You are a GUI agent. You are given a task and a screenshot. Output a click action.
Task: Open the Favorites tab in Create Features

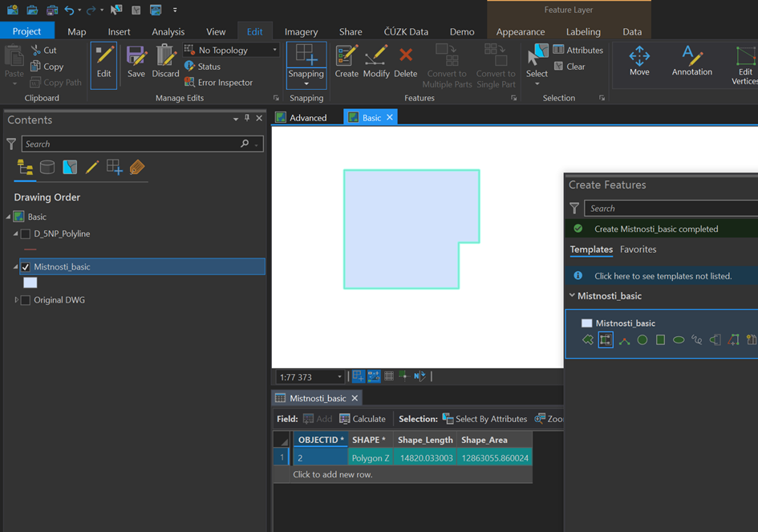pos(638,250)
